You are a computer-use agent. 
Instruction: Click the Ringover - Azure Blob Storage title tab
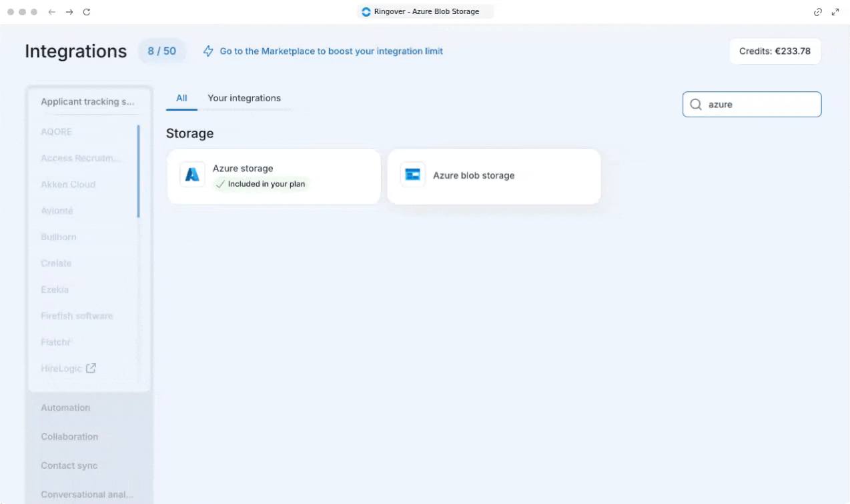click(425, 12)
